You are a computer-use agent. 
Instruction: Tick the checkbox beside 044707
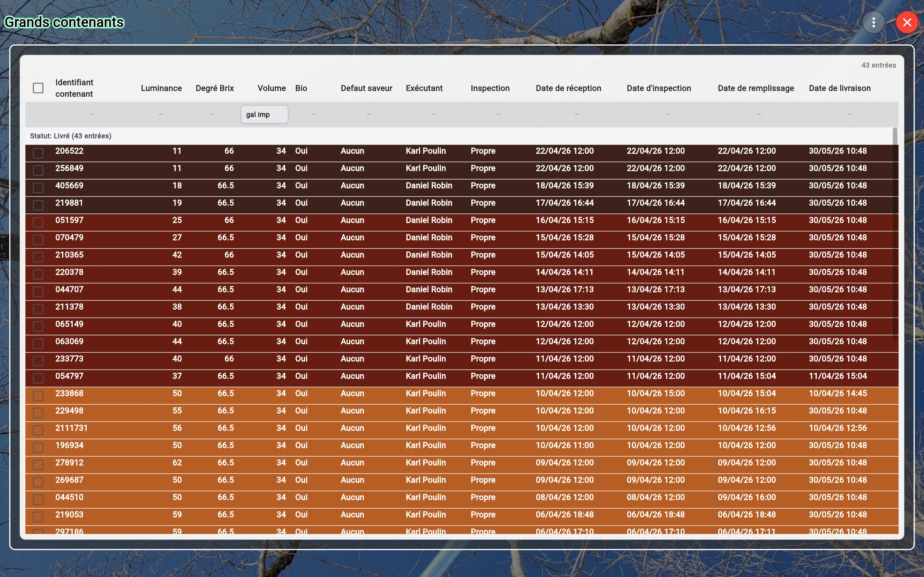38,292
